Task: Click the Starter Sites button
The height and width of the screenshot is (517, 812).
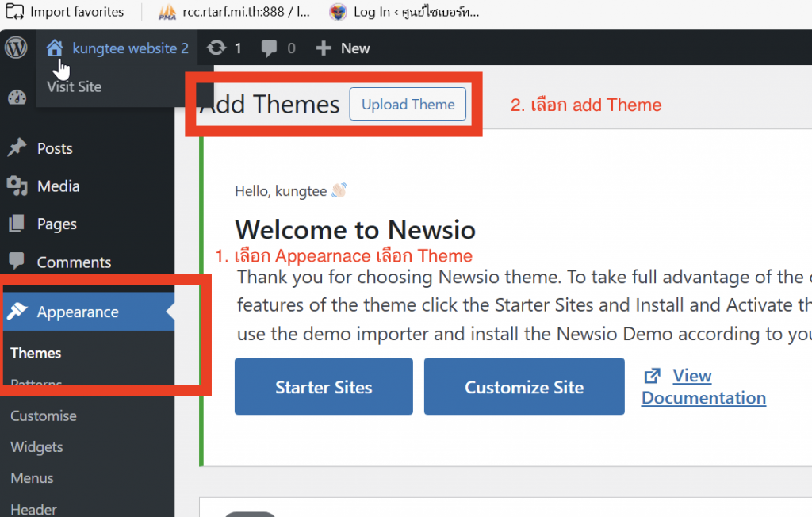Action: (x=324, y=387)
